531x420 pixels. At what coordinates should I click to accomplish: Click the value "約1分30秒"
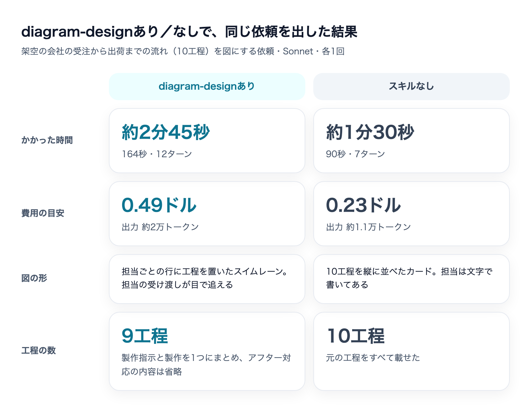coord(370,132)
